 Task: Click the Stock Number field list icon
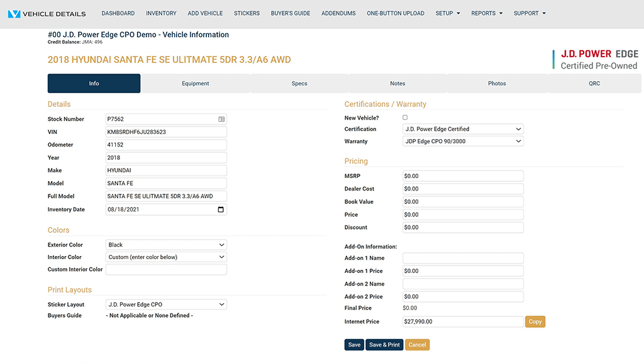point(221,119)
